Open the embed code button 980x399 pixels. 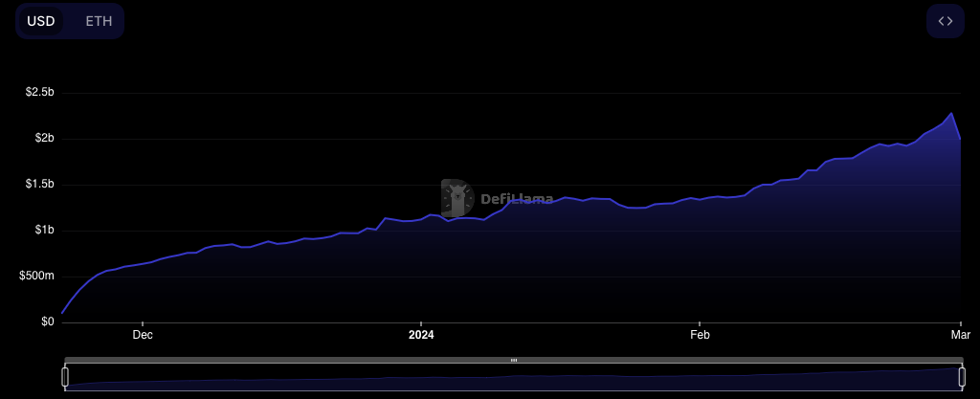pos(945,21)
